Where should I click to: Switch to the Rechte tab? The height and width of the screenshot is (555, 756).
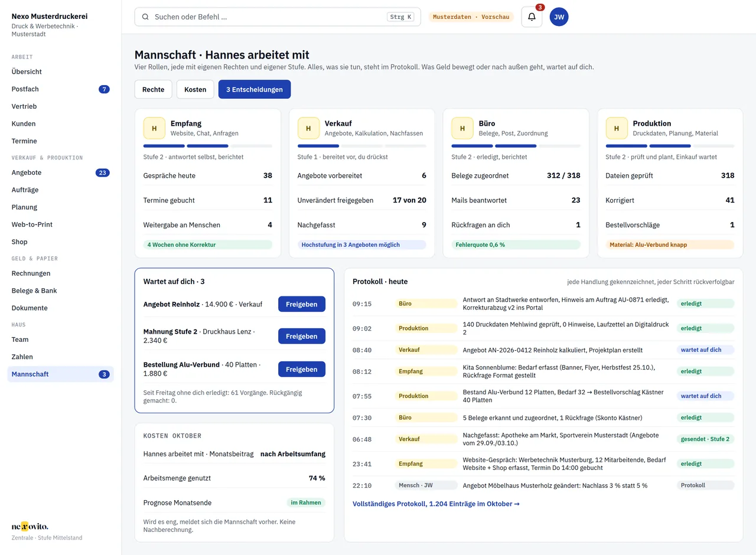(x=154, y=89)
